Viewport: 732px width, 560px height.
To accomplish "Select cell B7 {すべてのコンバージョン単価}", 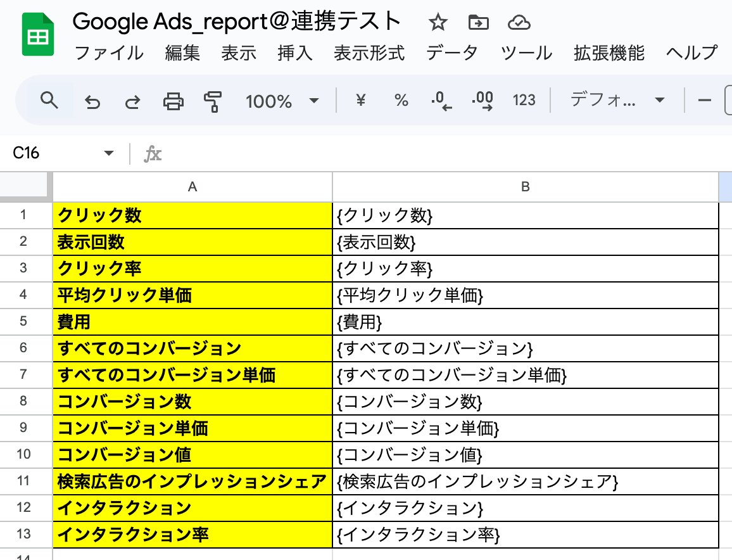I will [x=525, y=375].
